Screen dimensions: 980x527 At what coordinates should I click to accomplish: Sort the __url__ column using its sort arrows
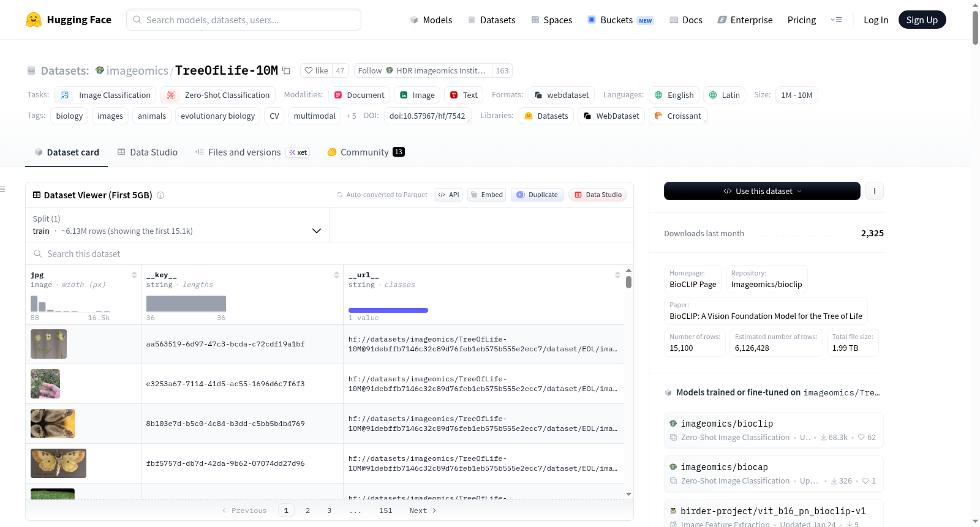point(617,275)
